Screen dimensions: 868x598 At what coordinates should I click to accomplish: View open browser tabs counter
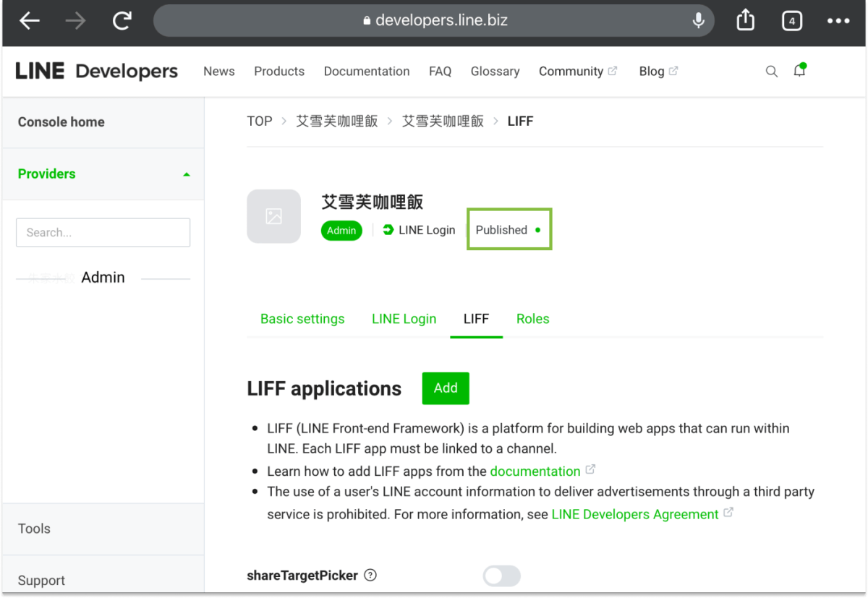pos(791,20)
